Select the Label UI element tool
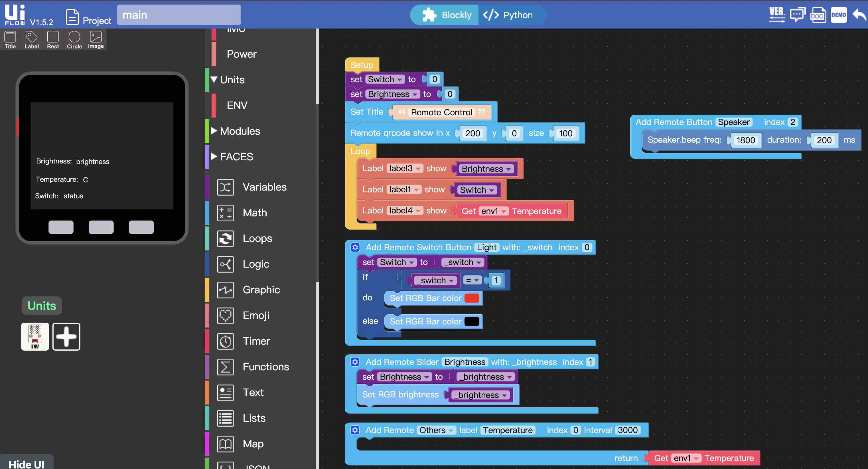 pos(31,40)
